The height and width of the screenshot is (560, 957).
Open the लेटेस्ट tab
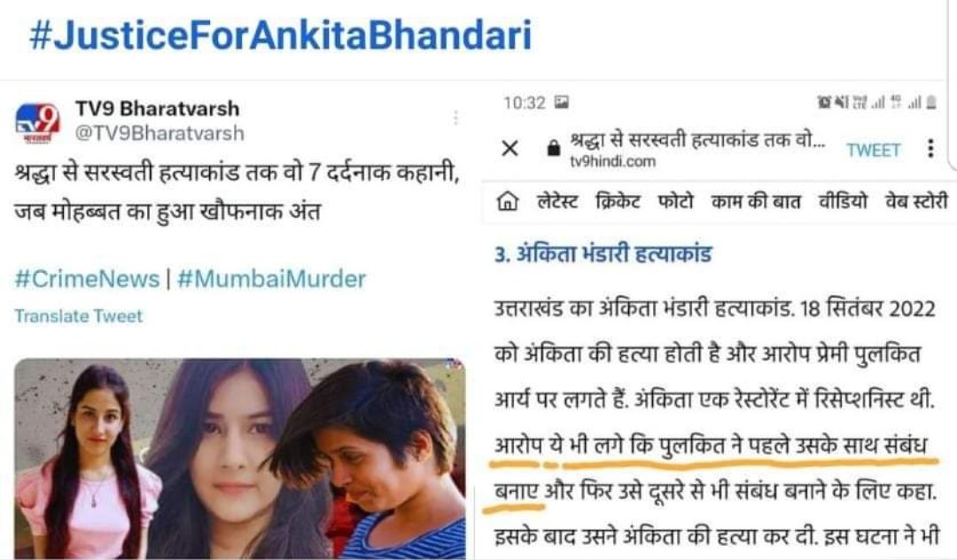tap(556, 201)
